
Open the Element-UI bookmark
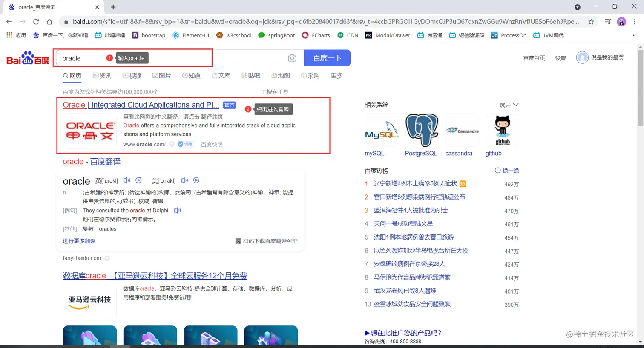(x=191, y=35)
